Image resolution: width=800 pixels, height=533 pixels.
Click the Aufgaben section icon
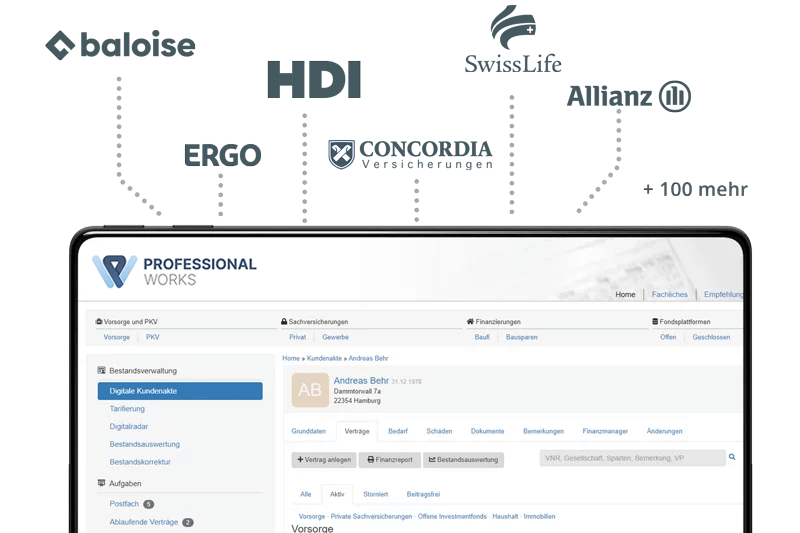[101, 483]
